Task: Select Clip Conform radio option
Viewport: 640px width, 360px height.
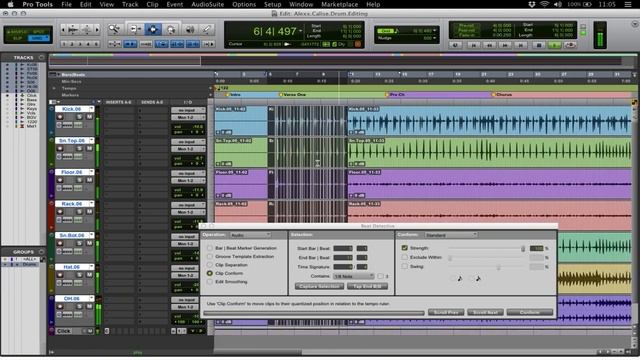Action: [x=210, y=273]
